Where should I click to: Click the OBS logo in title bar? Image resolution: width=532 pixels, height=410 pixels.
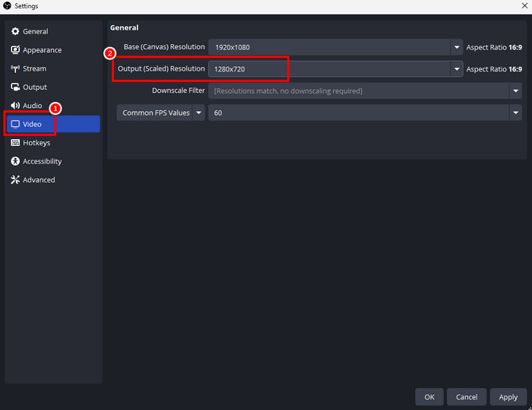(x=7, y=6)
